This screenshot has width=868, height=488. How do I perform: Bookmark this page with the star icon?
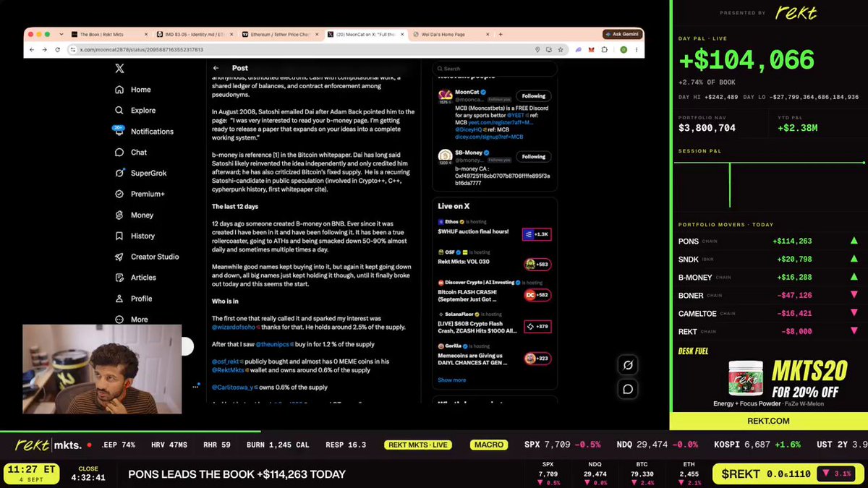click(559, 50)
